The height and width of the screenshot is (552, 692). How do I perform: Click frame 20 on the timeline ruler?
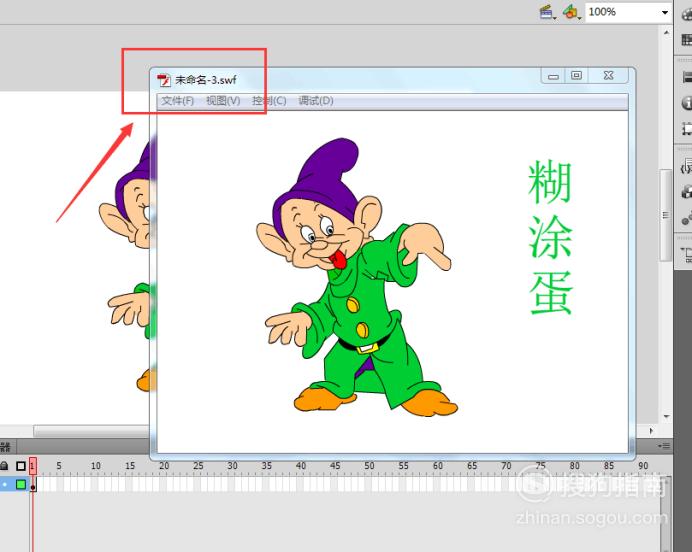point(164,466)
